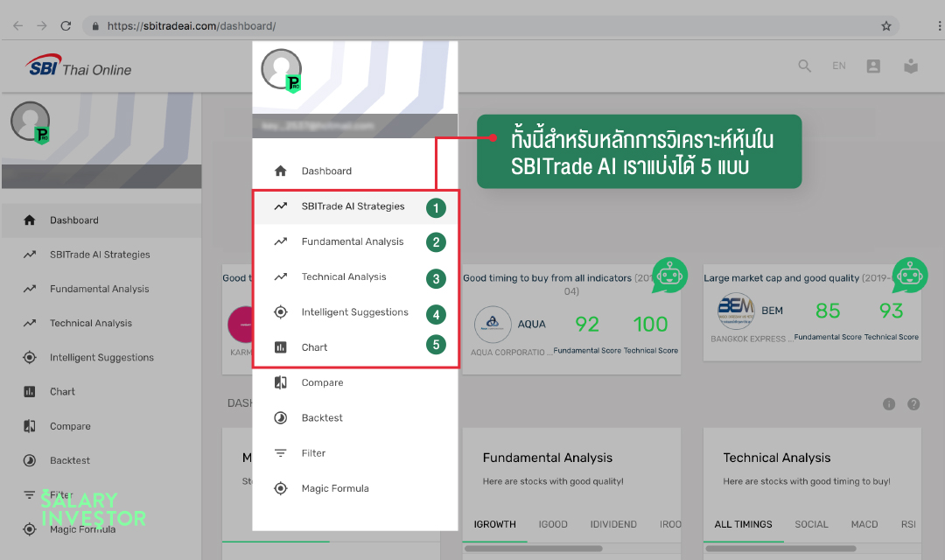Screen dimensions: 945x560
Task: Click the search magnifier icon in header
Action: 804,66
